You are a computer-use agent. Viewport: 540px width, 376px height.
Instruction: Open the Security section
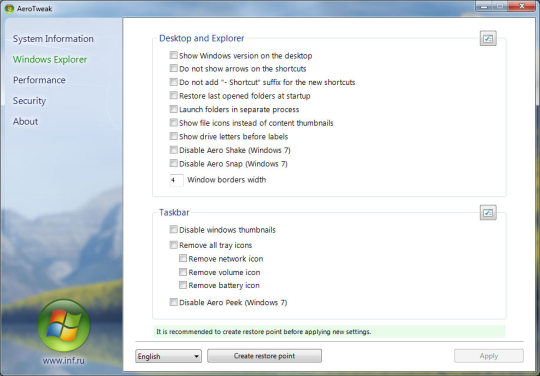tap(29, 101)
